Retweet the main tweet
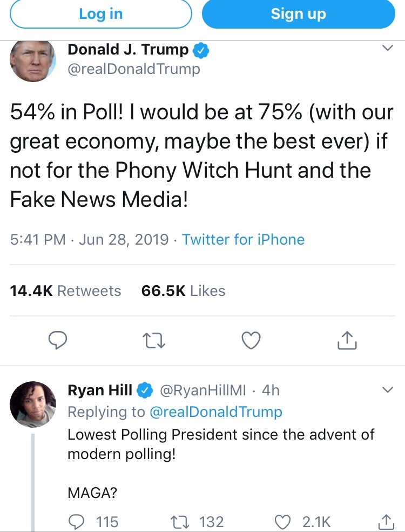 coord(154,340)
